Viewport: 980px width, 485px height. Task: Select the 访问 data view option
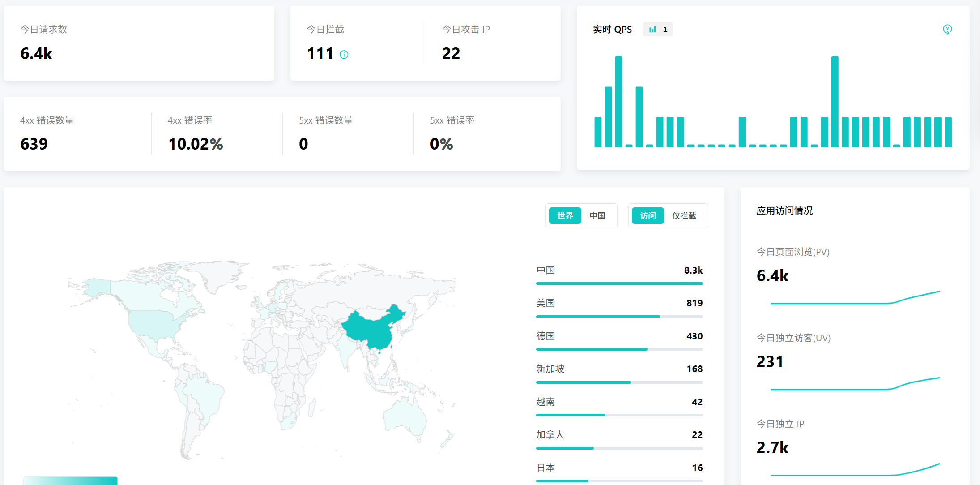[x=648, y=216]
